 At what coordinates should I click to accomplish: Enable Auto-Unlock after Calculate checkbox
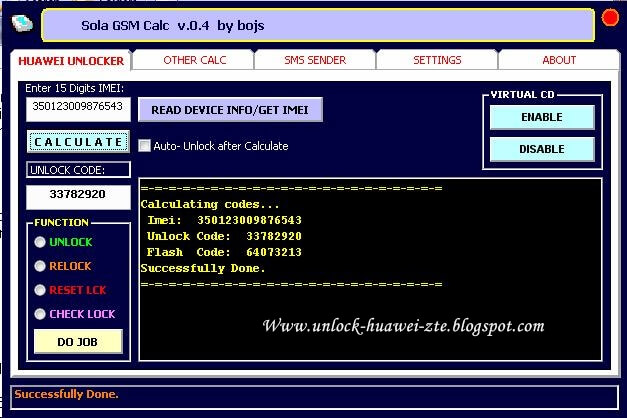144,146
